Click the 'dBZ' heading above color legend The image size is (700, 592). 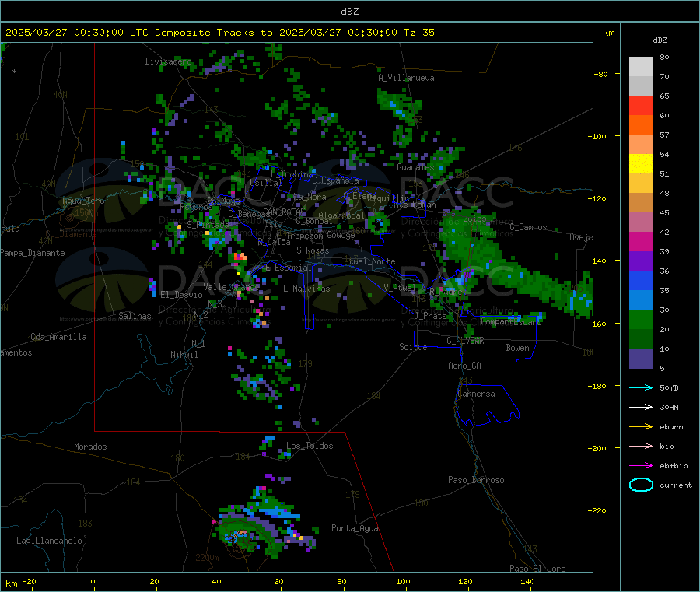[660, 40]
